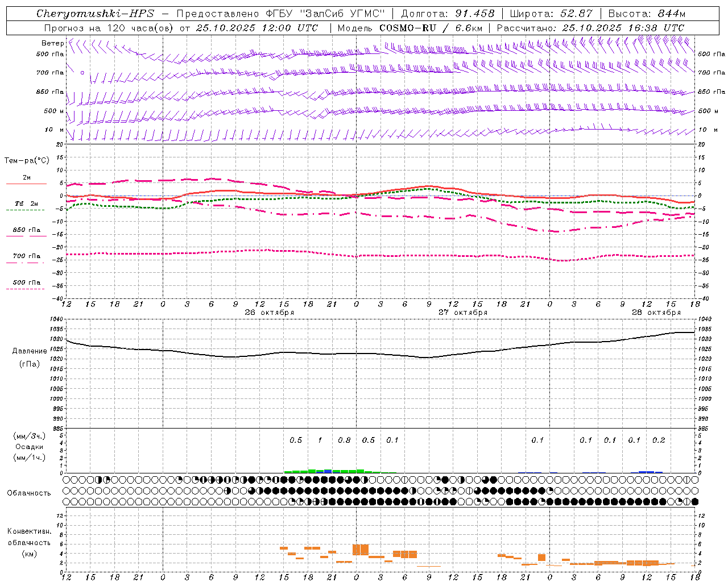Click the date label "26 октября"
The height and width of the screenshot is (582, 728).
point(270,313)
